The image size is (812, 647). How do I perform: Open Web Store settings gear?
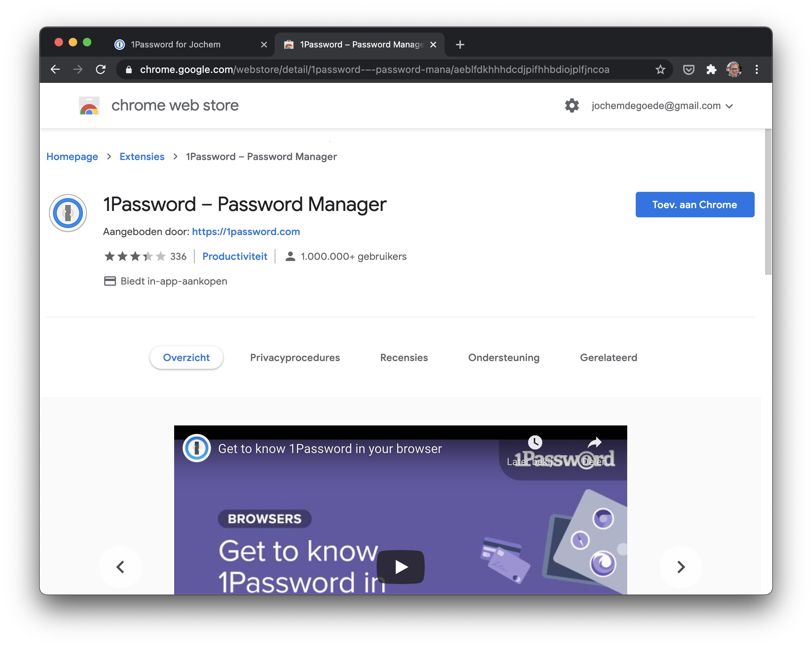click(572, 105)
